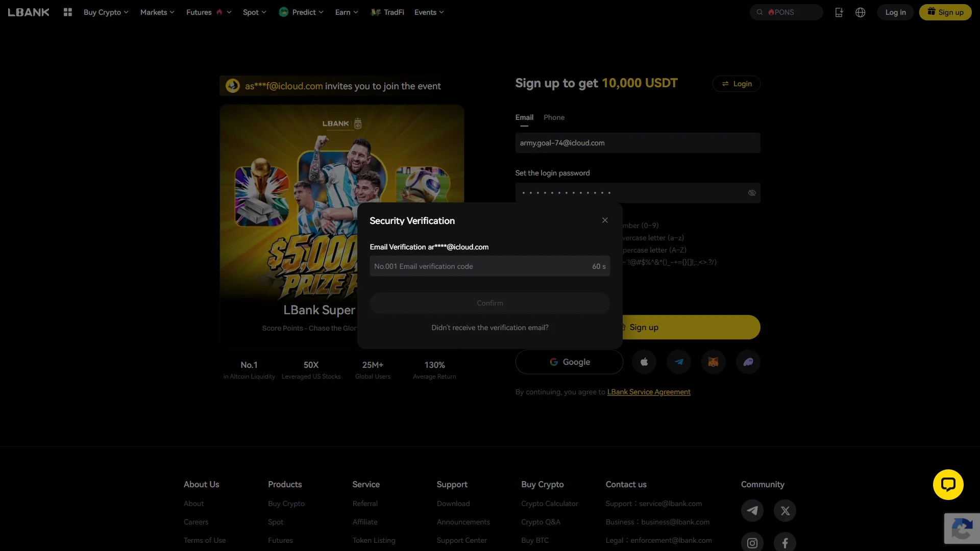This screenshot has height=551, width=980.
Task: Click Didn't receive the verification email link
Action: (490, 328)
